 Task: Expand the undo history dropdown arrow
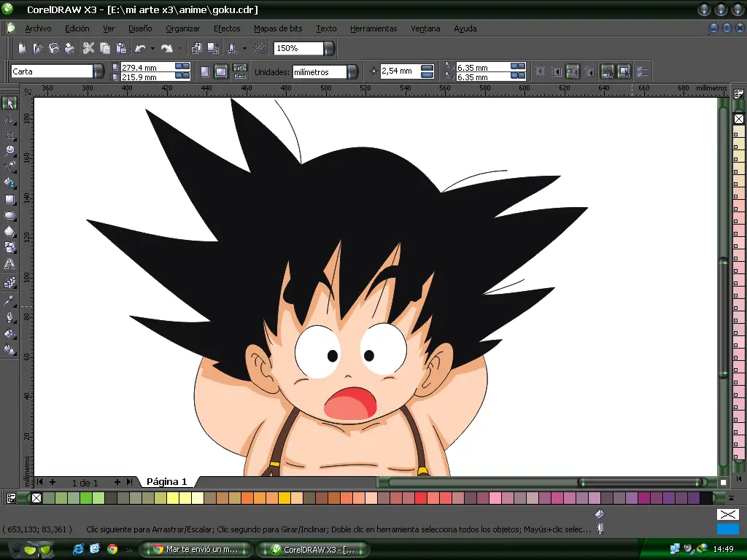(152, 48)
